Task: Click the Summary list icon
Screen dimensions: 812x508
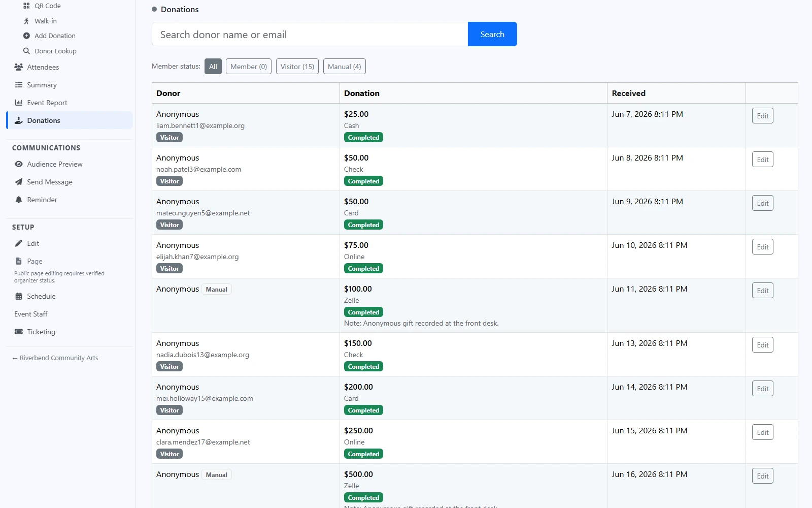Action: pyautogui.click(x=19, y=85)
